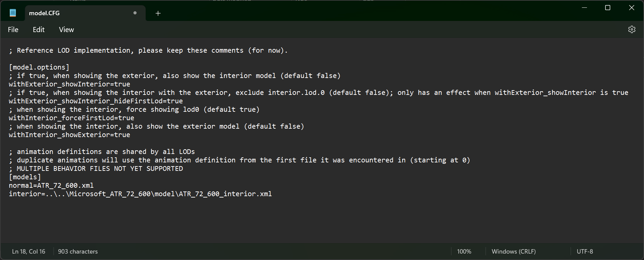Click the [models] section header
Screen dimensions: 644x260
[25, 177]
